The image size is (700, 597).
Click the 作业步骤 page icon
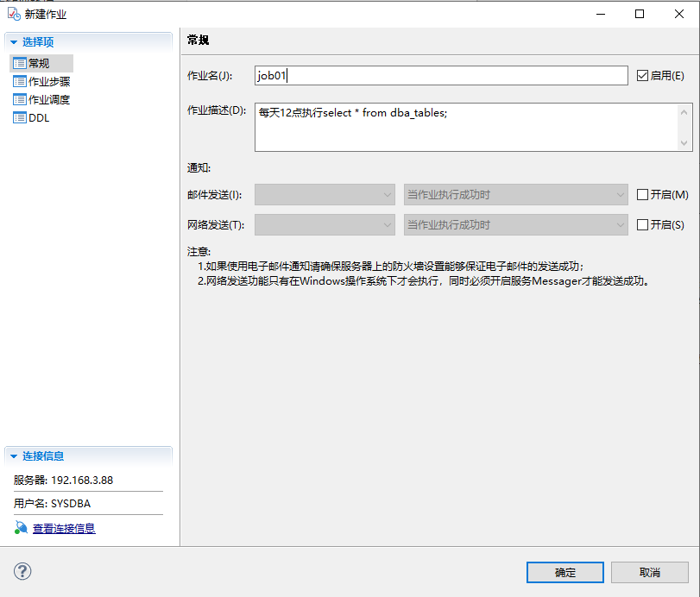20,82
